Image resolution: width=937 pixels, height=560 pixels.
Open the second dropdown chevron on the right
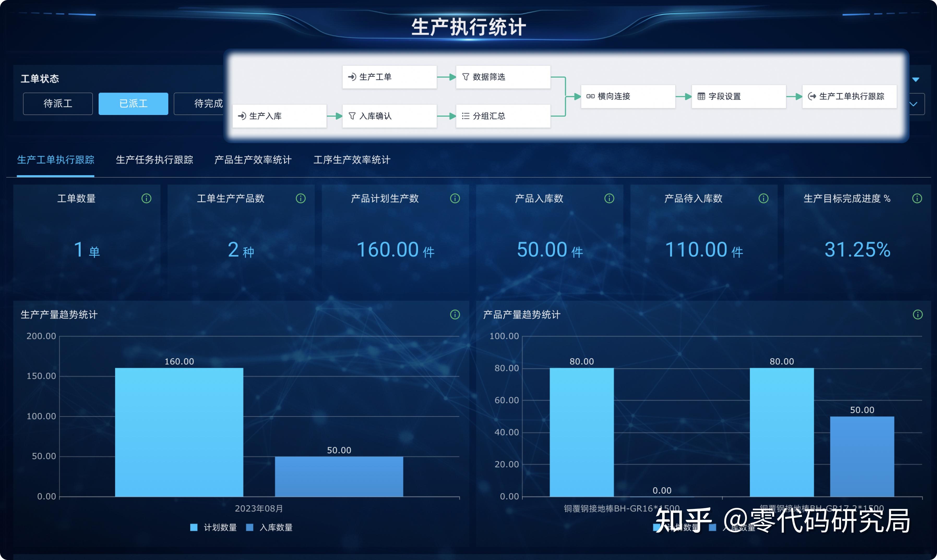914,104
